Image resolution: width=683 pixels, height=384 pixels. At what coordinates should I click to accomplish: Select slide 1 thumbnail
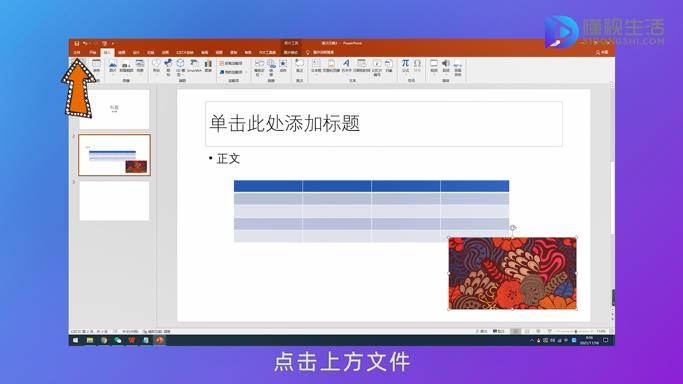tap(114, 109)
